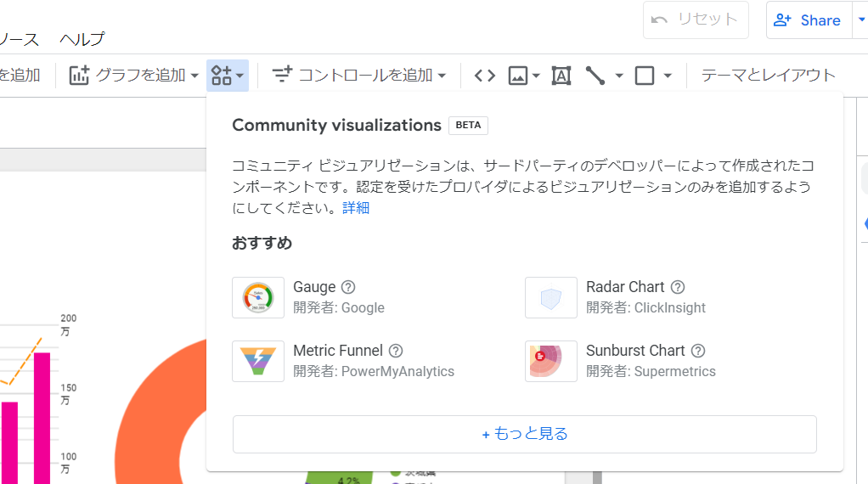The width and height of the screenshot is (868, 484).
Task: Click the Gauge visualization thumbnail
Action: coord(258,297)
